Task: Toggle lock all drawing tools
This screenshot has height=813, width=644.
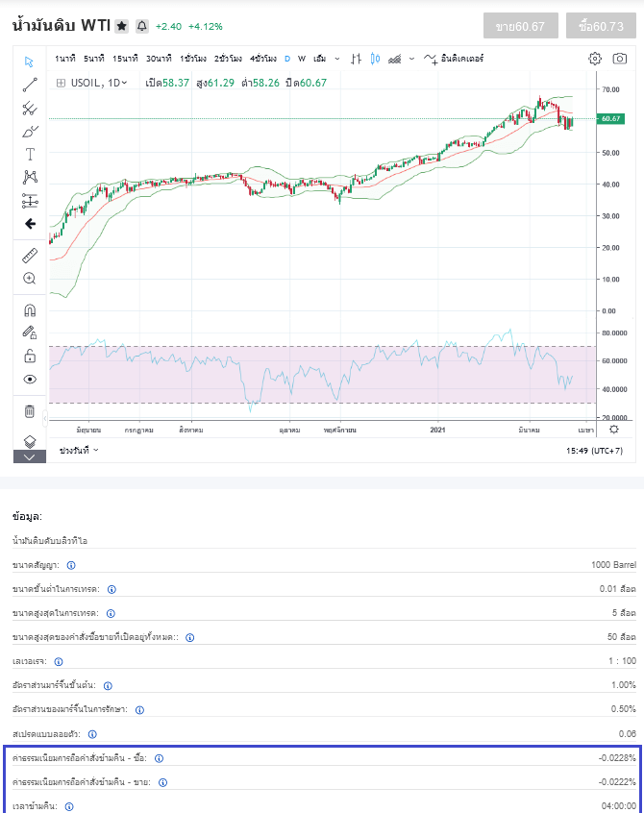Action: click(x=30, y=357)
